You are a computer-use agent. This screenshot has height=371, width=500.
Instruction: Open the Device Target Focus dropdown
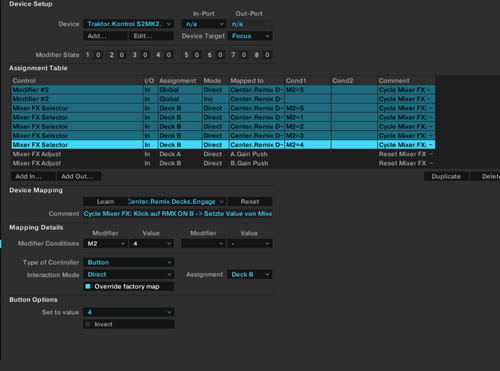point(250,36)
